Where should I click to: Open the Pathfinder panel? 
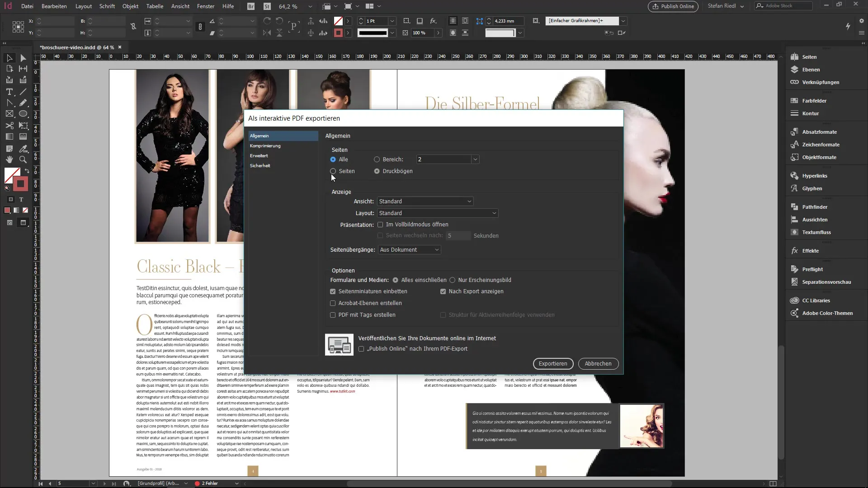coord(815,207)
